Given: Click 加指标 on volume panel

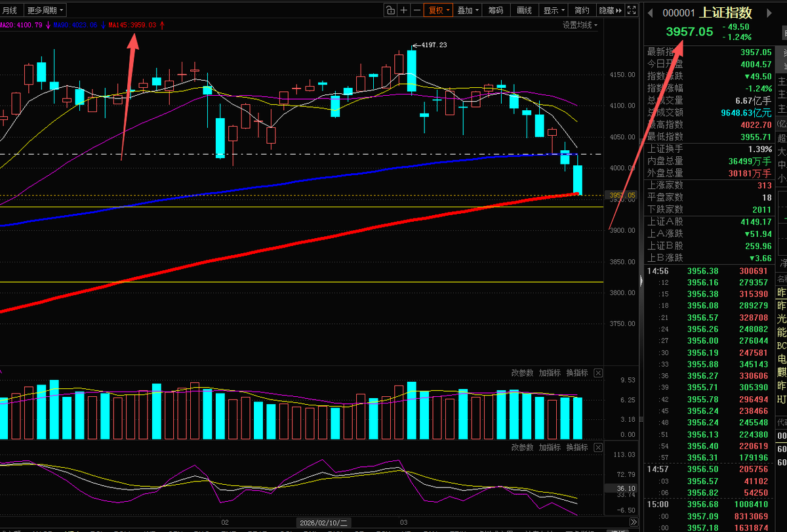Looking at the screenshot, I should coord(550,373).
